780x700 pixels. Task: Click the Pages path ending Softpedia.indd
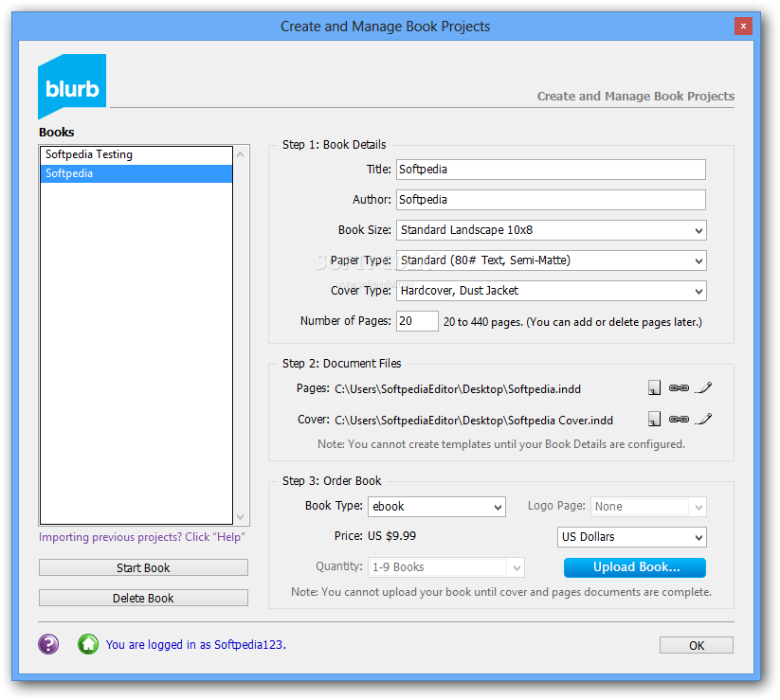pos(458,389)
